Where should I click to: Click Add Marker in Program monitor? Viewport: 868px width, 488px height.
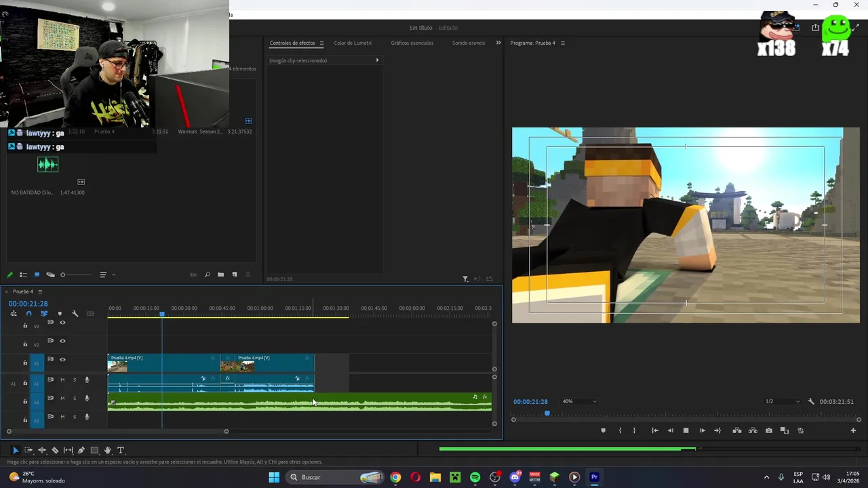click(603, 430)
